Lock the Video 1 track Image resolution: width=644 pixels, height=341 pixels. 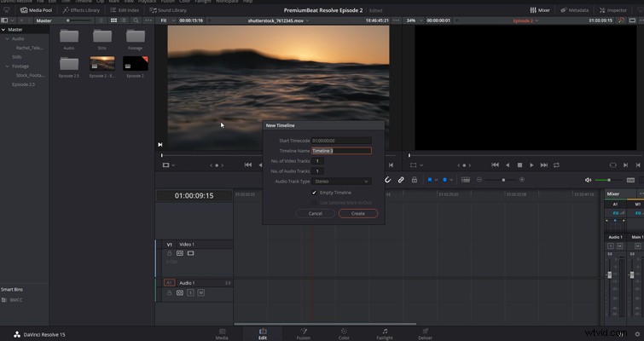coord(169,253)
